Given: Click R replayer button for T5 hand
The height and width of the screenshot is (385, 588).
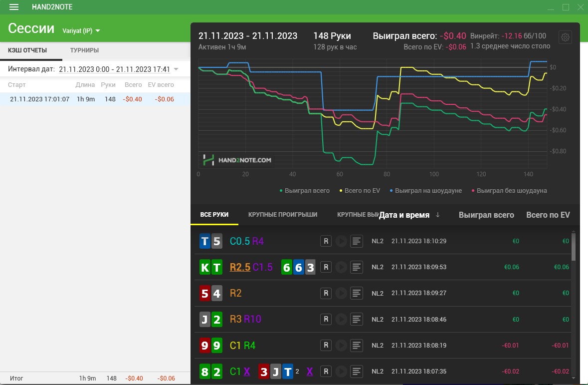Looking at the screenshot, I should pos(326,241).
